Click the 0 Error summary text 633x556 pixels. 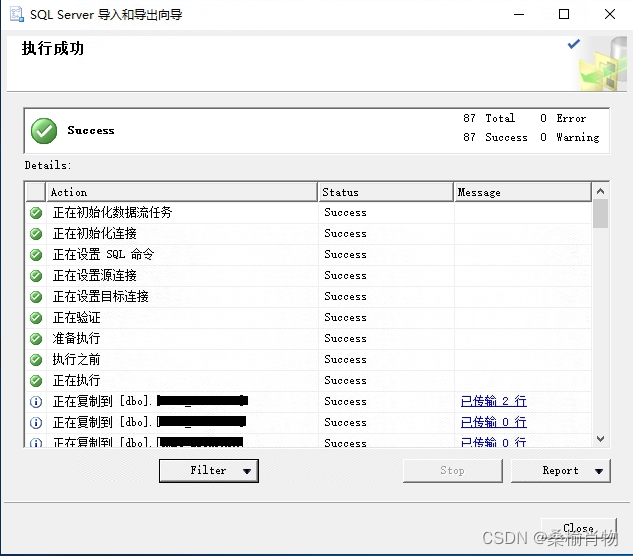point(563,118)
